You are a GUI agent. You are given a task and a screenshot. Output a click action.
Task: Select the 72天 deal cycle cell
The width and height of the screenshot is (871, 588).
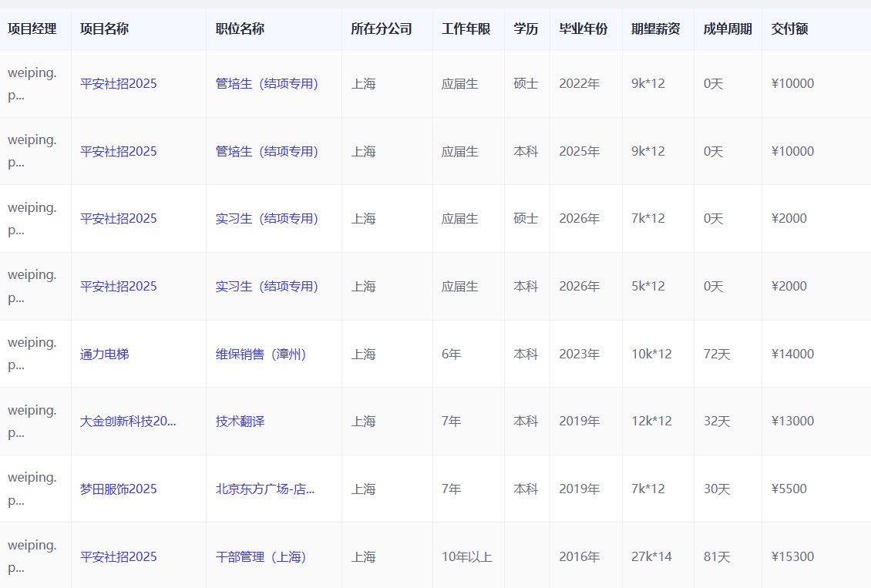[716, 354]
